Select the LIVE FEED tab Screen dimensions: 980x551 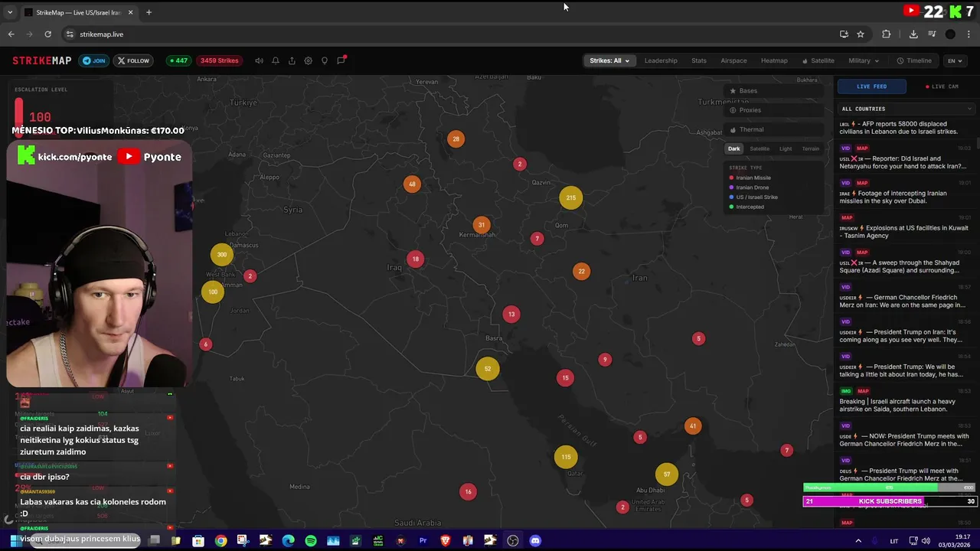(871, 86)
